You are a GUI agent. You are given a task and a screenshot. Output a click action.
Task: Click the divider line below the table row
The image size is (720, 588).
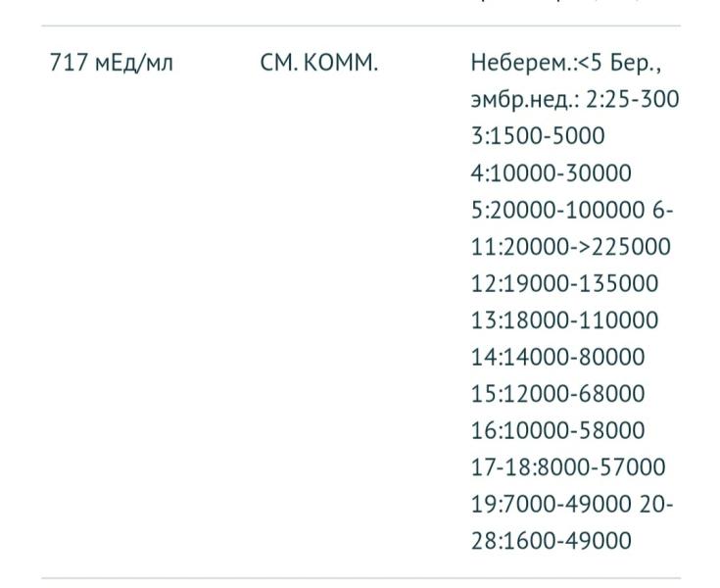point(360,578)
